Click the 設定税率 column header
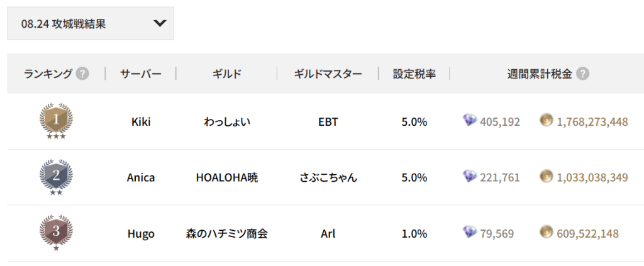 click(414, 74)
